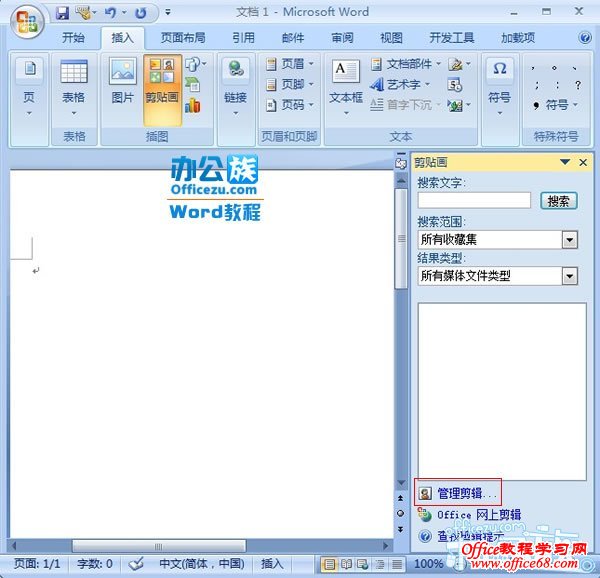Switch to the 视图 tab
Viewport: 600px width, 578px height.
[391, 38]
